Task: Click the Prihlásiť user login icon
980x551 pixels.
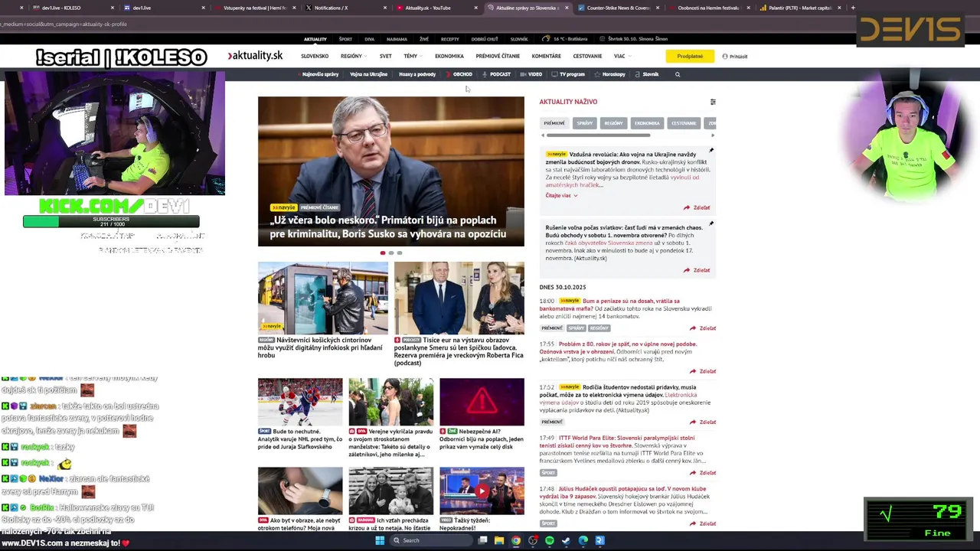Action: pyautogui.click(x=725, y=56)
